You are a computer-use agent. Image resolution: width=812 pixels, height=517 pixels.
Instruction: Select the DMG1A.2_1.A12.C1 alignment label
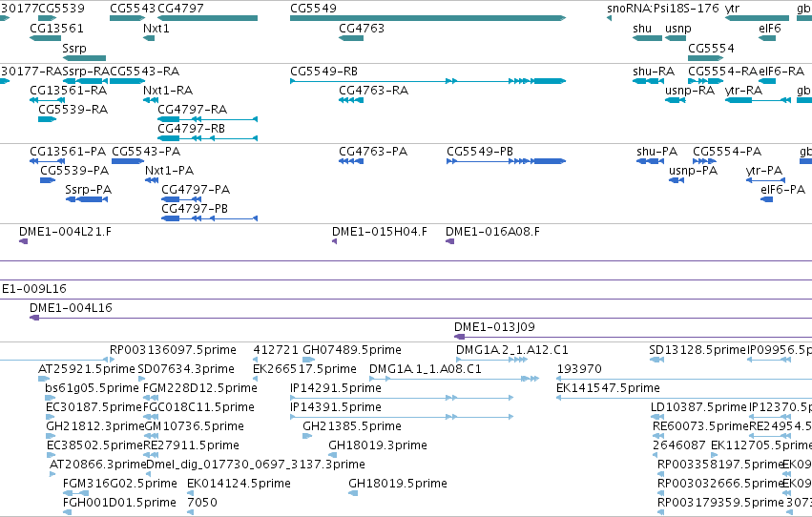coord(512,350)
